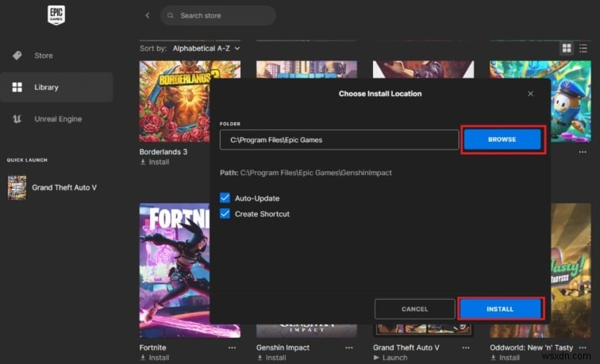Click the Grand Theft Auto V quick-launch thumbnail
The width and height of the screenshot is (600, 364).
click(17, 188)
